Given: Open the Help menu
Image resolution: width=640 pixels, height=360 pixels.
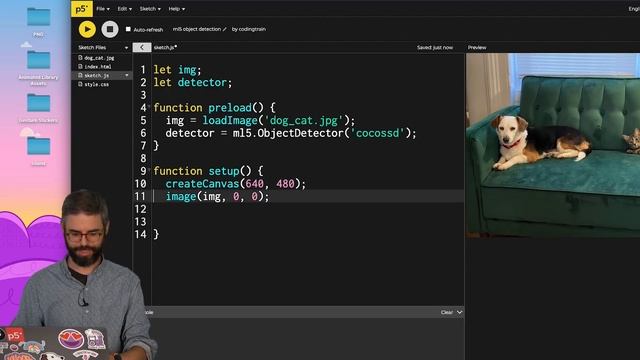Looking at the screenshot, I should click(x=176, y=9).
